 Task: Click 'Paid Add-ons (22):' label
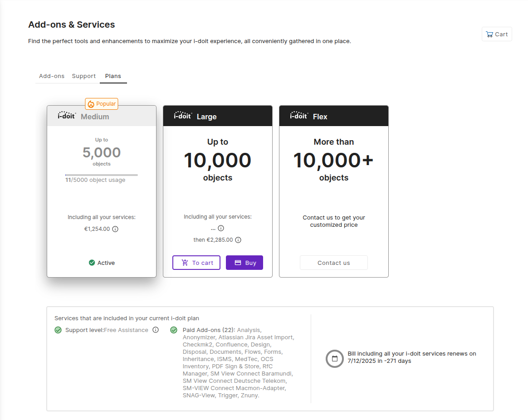209,330
